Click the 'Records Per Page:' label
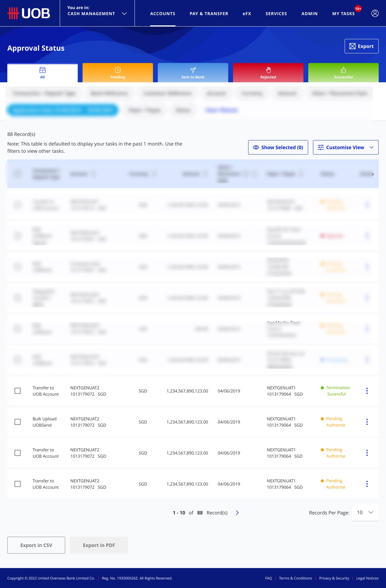 coord(329,513)
